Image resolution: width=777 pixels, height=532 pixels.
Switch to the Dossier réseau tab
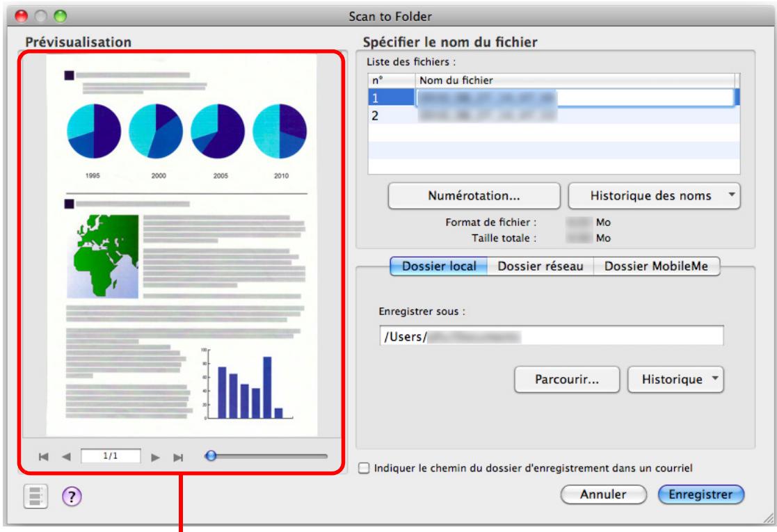tap(540, 266)
